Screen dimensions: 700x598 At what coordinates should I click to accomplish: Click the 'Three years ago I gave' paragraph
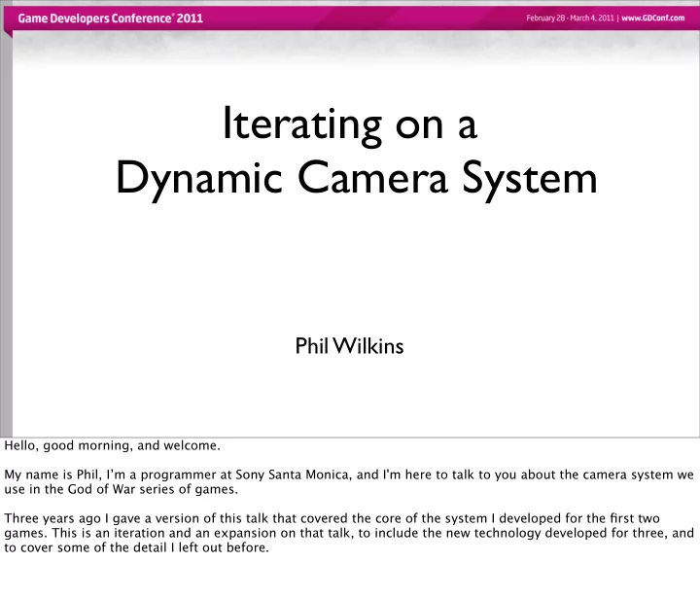[x=349, y=533]
